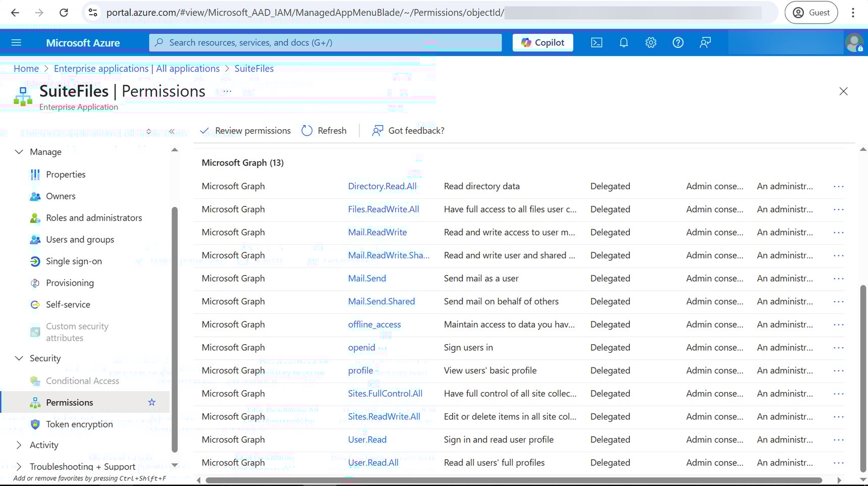The height and width of the screenshot is (486, 868).
Task: Open the portal settings gear
Action: [650, 42]
